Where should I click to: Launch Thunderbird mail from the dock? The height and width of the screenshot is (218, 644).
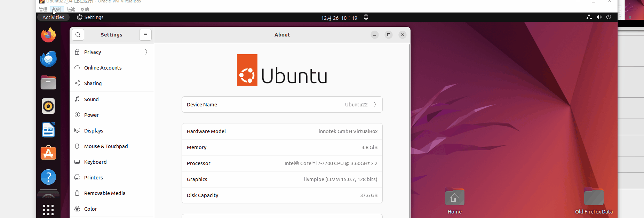click(x=48, y=59)
